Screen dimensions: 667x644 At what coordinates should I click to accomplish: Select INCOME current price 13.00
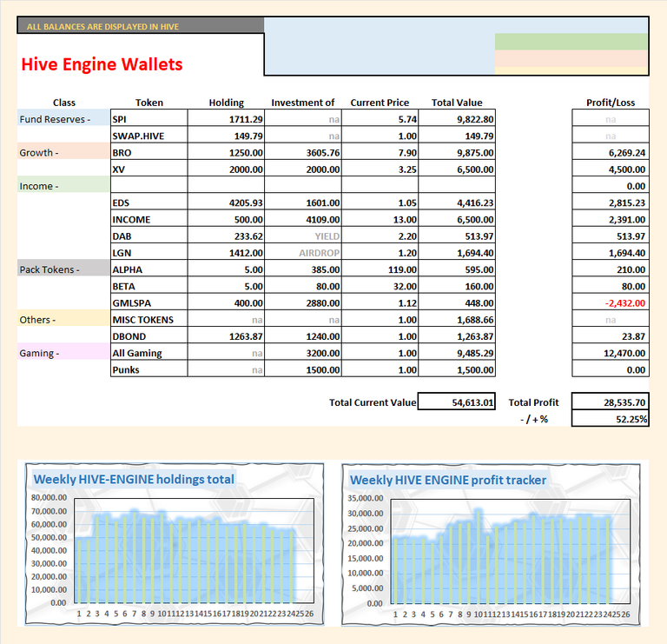(x=380, y=218)
